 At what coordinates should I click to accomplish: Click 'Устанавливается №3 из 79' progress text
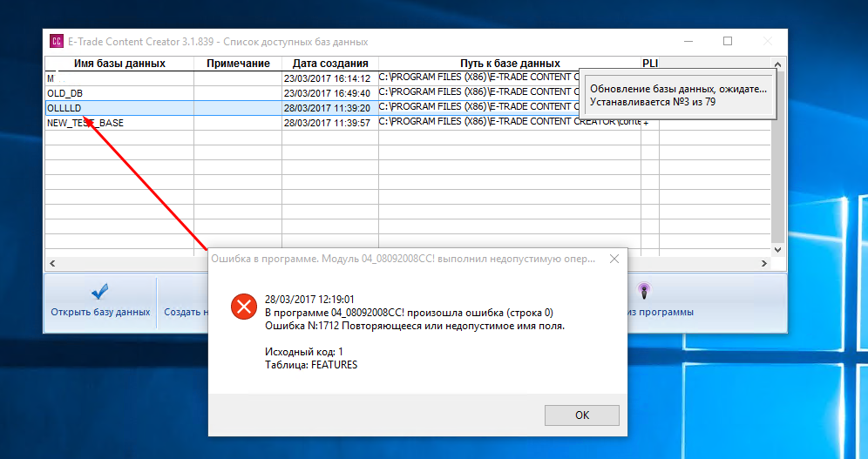pos(653,102)
